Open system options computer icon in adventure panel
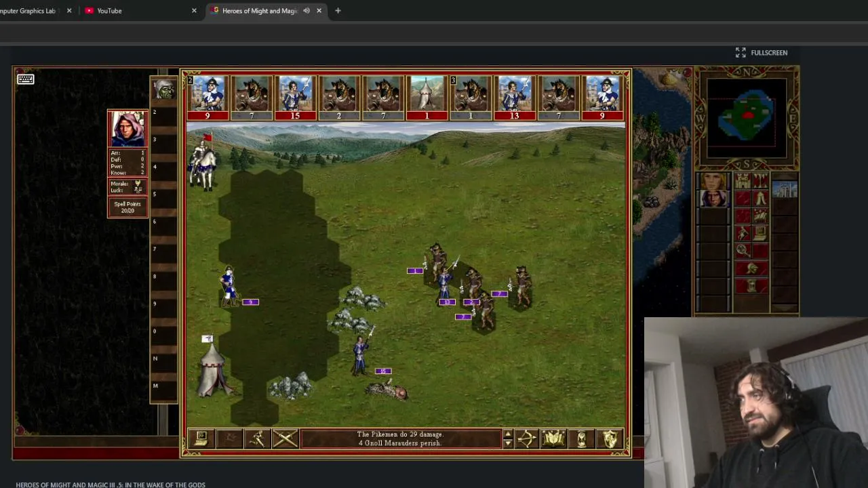This screenshot has width=868, height=488. coord(759,234)
